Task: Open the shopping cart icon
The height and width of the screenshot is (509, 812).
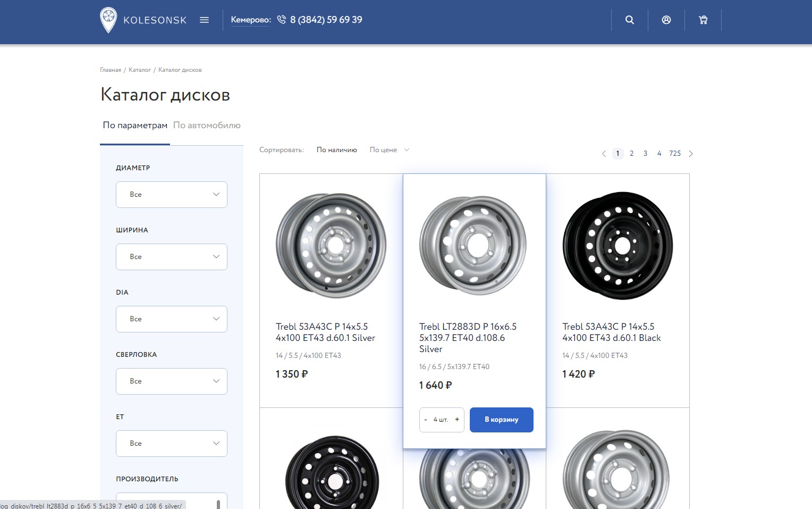Action: [703, 20]
